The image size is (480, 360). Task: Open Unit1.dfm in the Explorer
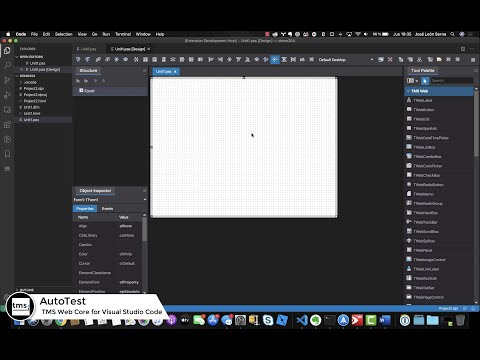pos(32,107)
